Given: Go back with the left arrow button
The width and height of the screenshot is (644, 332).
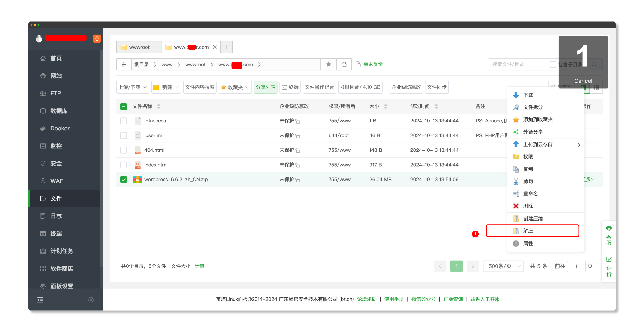Looking at the screenshot, I should (x=124, y=64).
